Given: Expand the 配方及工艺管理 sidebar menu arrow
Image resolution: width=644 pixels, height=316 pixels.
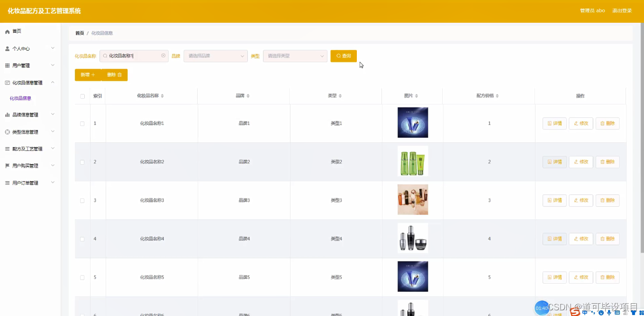Looking at the screenshot, I should pos(53,149).
